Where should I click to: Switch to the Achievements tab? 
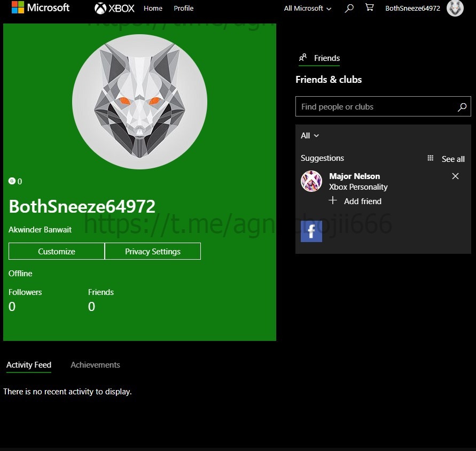[x=95, y=365]
